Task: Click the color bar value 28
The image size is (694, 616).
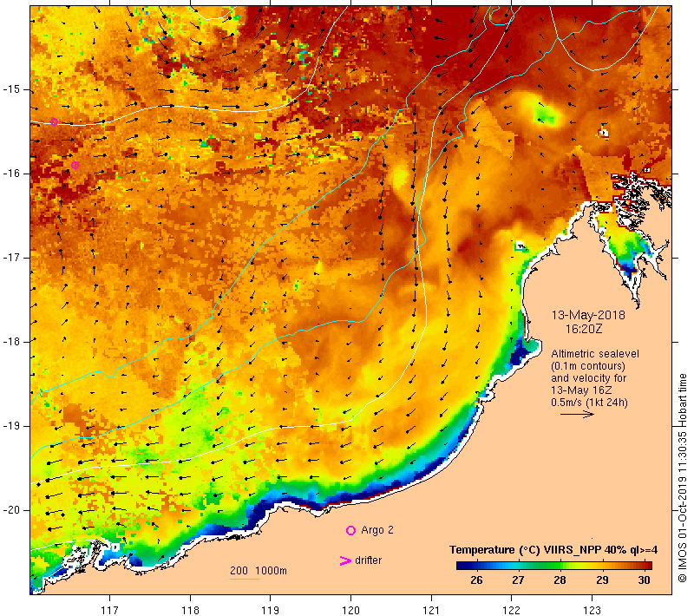Action: pyautogui.click(x=560, y=580)
